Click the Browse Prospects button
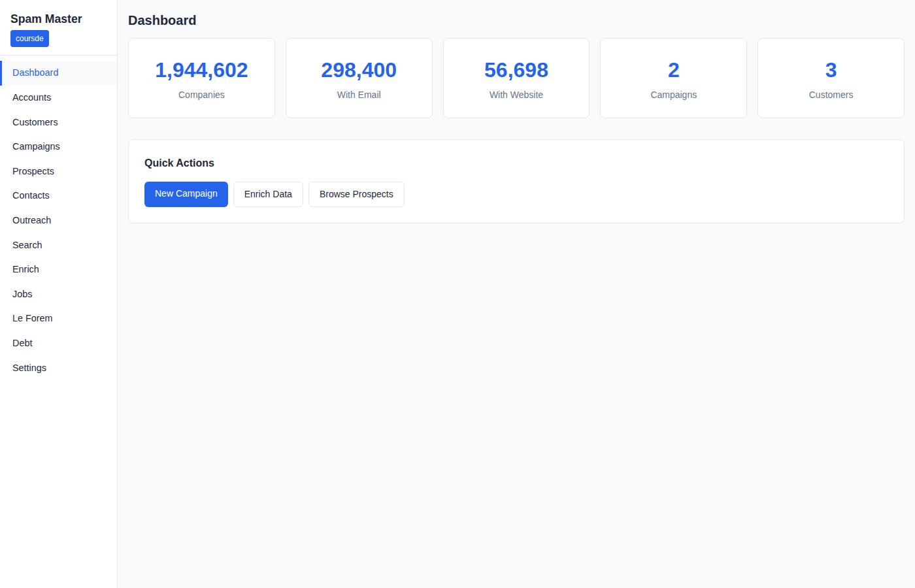The width and height of the screenshot is (915, 588). tap(356, 194)
